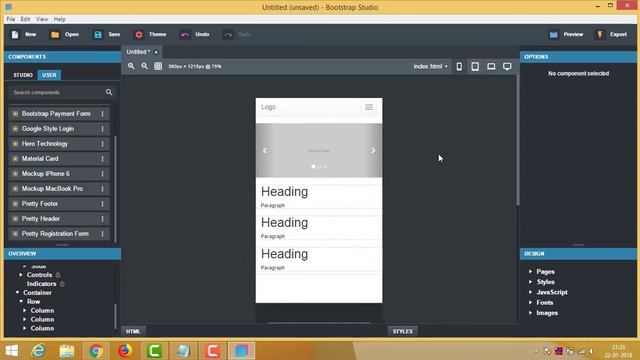This screenshot has width=640, height=360.
Task: Expand Fonts in the Design panel
Action: [530, 302]
